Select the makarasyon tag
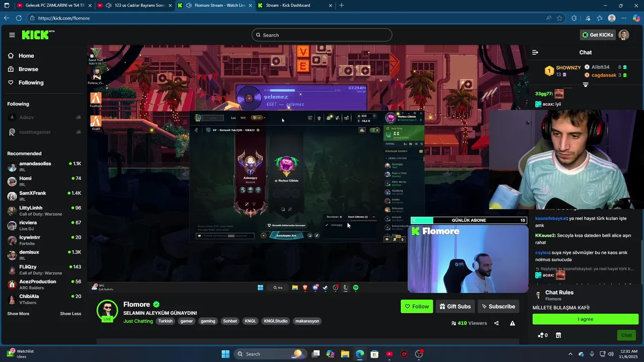 coord(307,321)
